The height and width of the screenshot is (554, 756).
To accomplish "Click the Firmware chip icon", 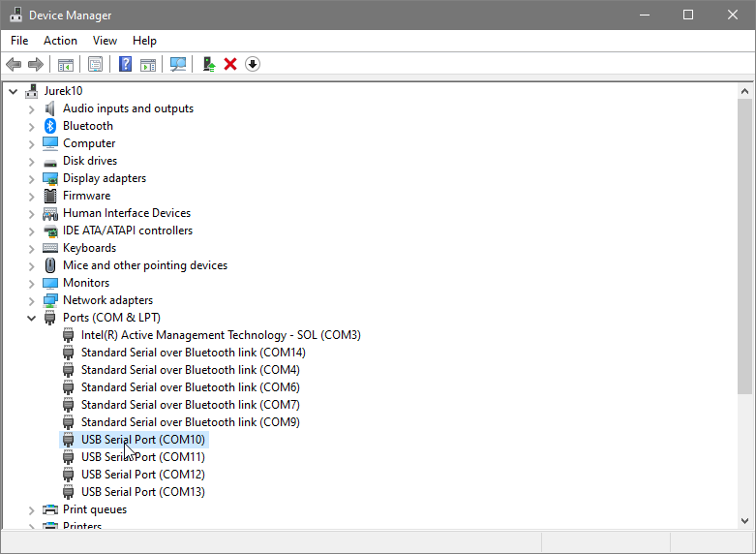I will [x=50, y=196].
